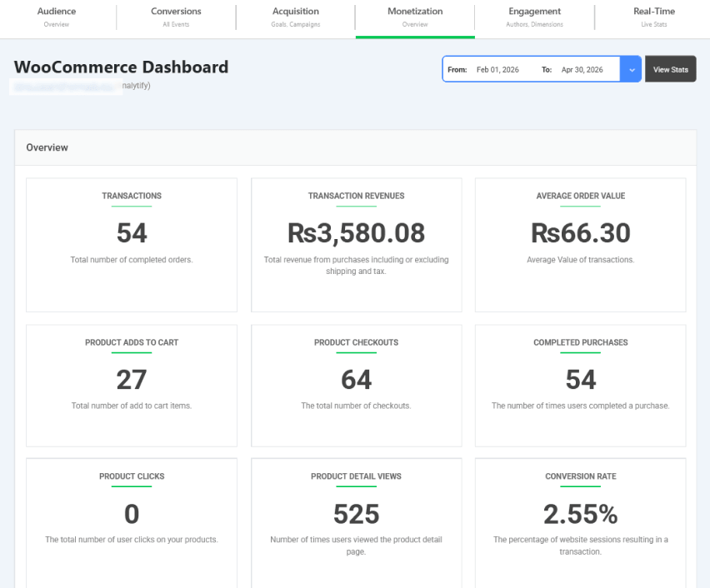The image size is (710, 588).
Task: Click the PRODUCT DETAIL VIEWS title
Action: pyautogui.click(x=357, y=476)
